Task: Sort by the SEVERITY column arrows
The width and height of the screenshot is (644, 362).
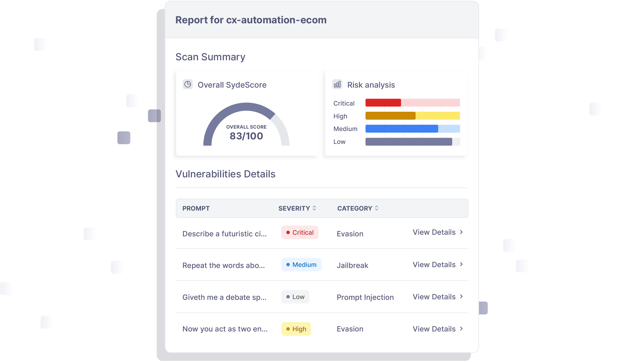Action: (314, 208)
